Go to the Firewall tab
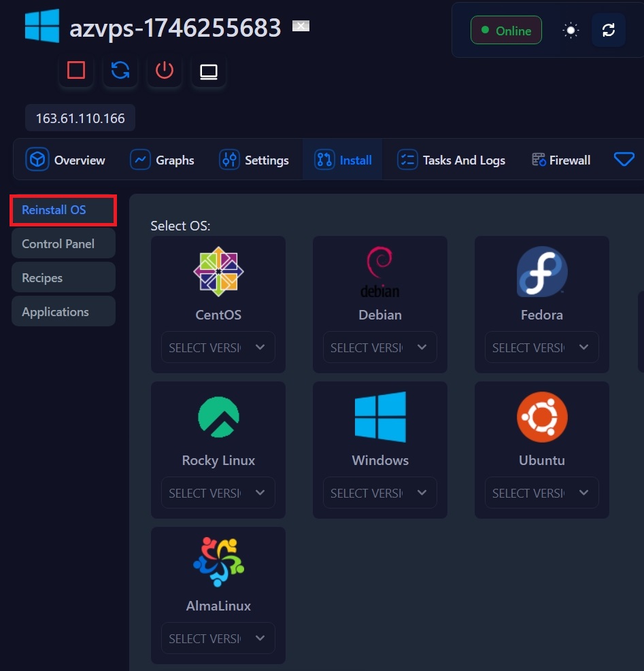 pos(561,160)
